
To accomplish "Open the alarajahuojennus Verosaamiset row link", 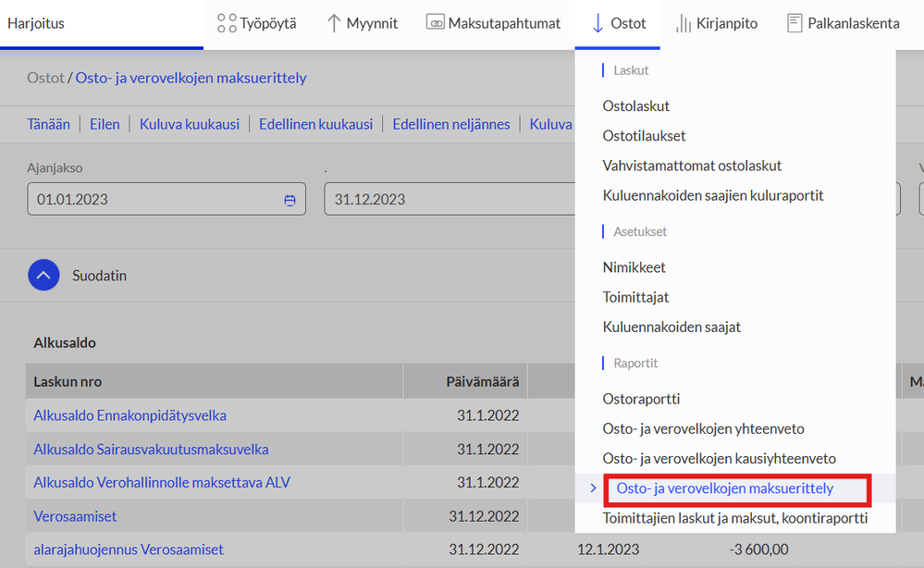I will pyautogui.click(x=129, y=549).
